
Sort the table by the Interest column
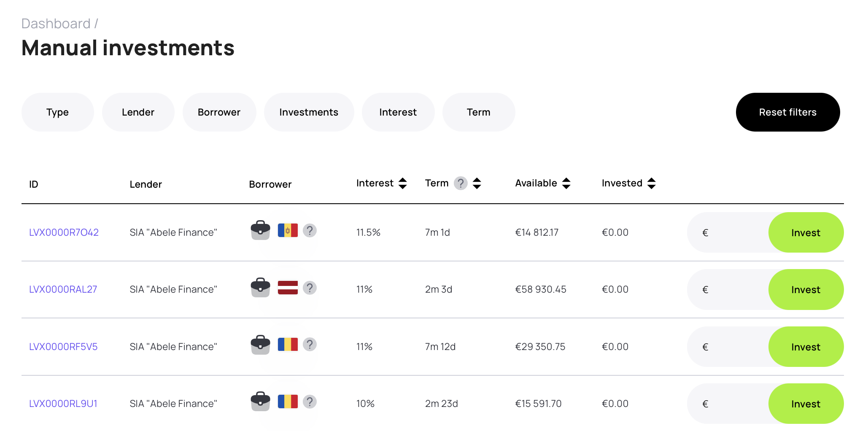[403, 183]
